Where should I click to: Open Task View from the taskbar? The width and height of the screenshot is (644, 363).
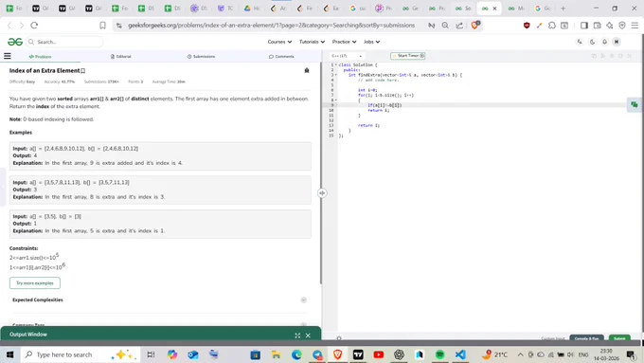tap(151, 354)
